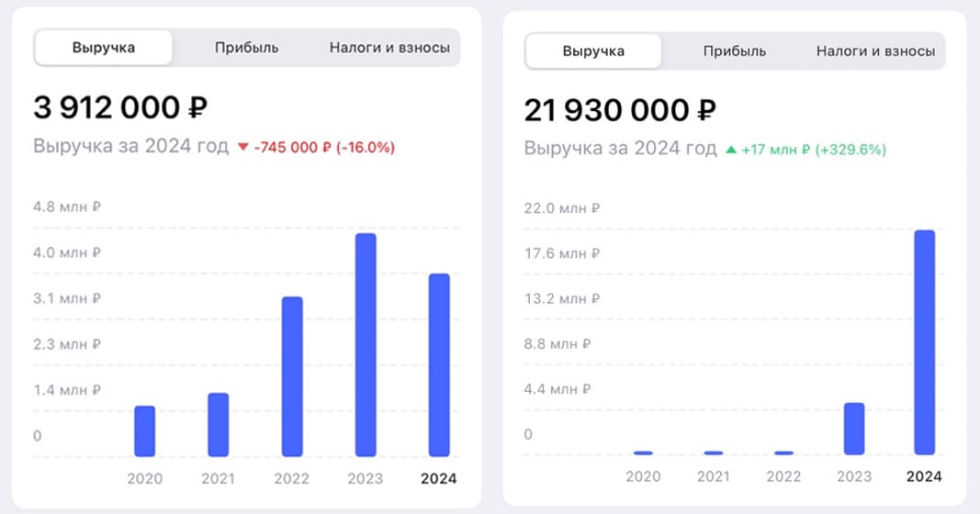This screenshot has height=514, width=980.
Task: Select Выручка tab in 21 930 000 ₽ card
Action: (x=593, y=51)
